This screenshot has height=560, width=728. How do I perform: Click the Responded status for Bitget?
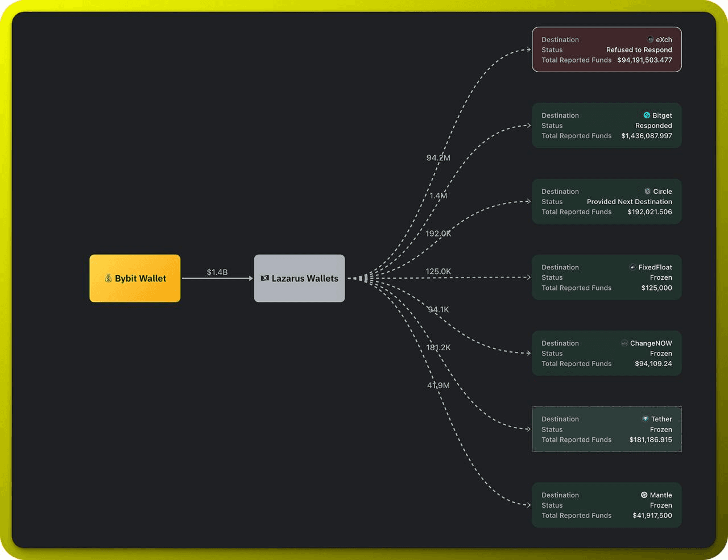pos(653,126)
